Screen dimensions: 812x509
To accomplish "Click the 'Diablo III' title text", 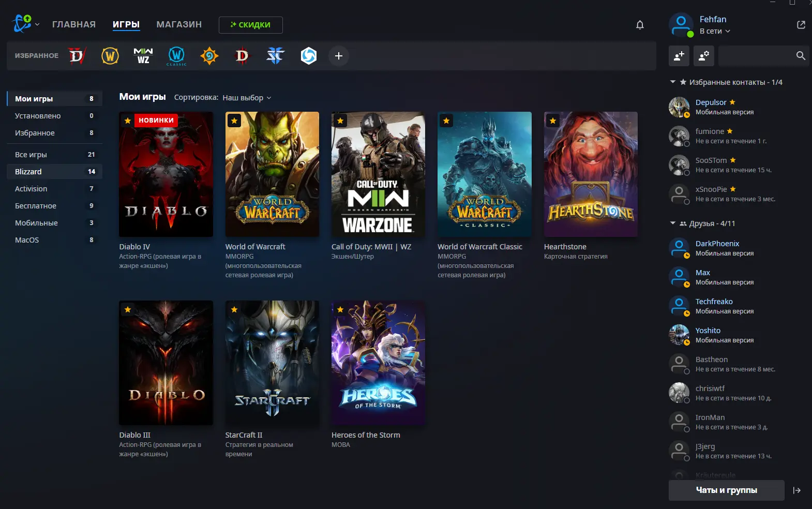I will tap(135, 435).
